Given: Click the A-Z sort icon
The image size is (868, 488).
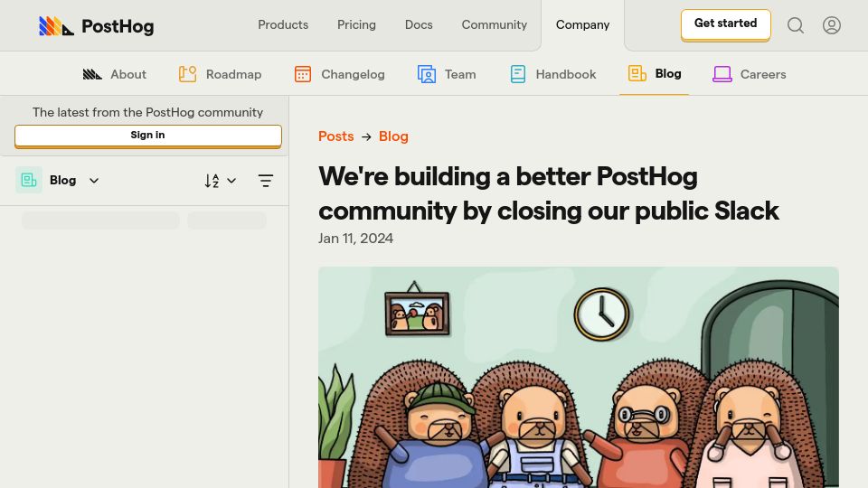Looking at the screenshot, I should pos(212,181).
